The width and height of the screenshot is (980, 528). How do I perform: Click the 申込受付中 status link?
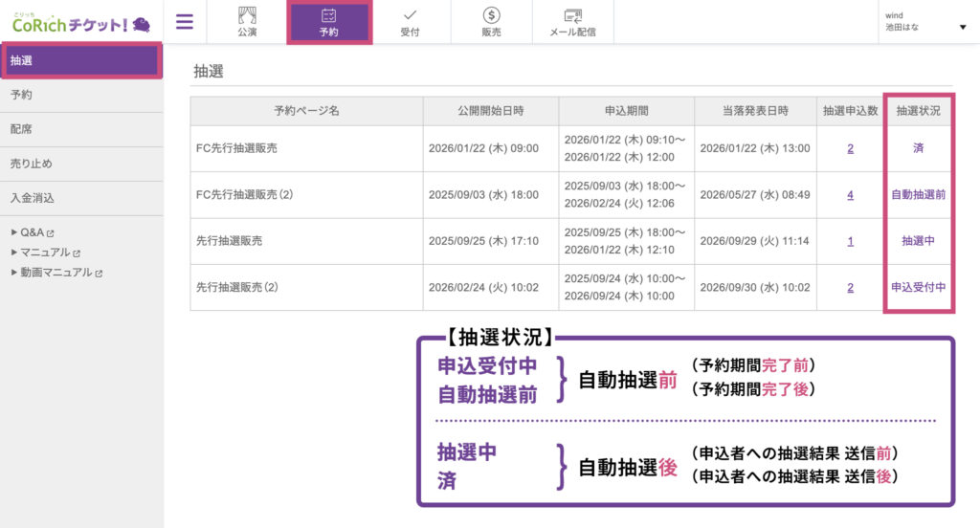pyautogui.click(x=918, y=287)
